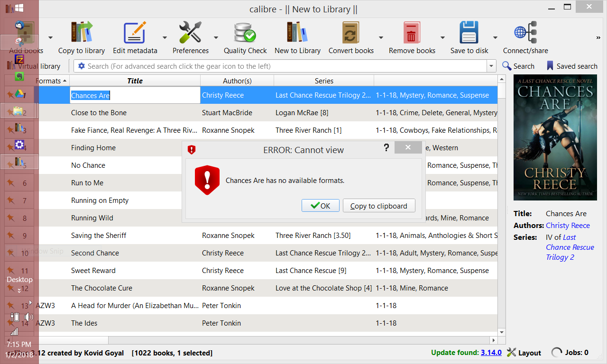Viewport: 607px width, 364px height.
Task: Click the Chances Are book cover thumbnail
Action: pos(555,137)
